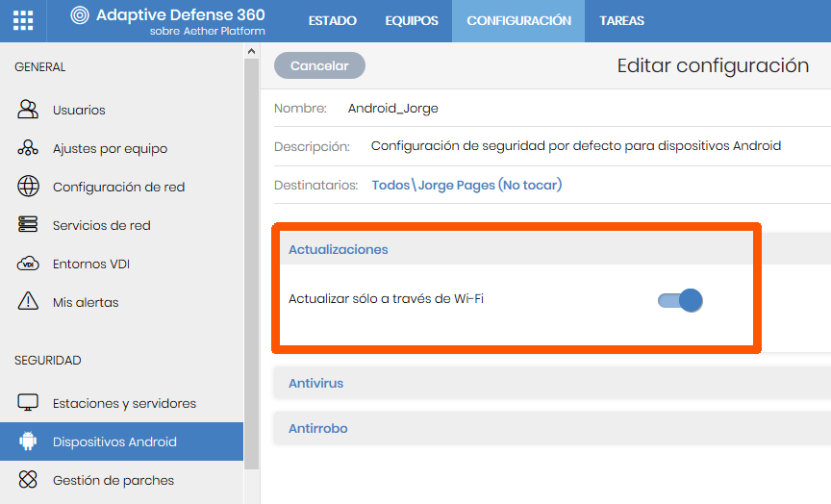Click the Adaptive Defense 360 logo icon
Screen dimensions: 831x504
pyautogui.click(x=80, y=14)
